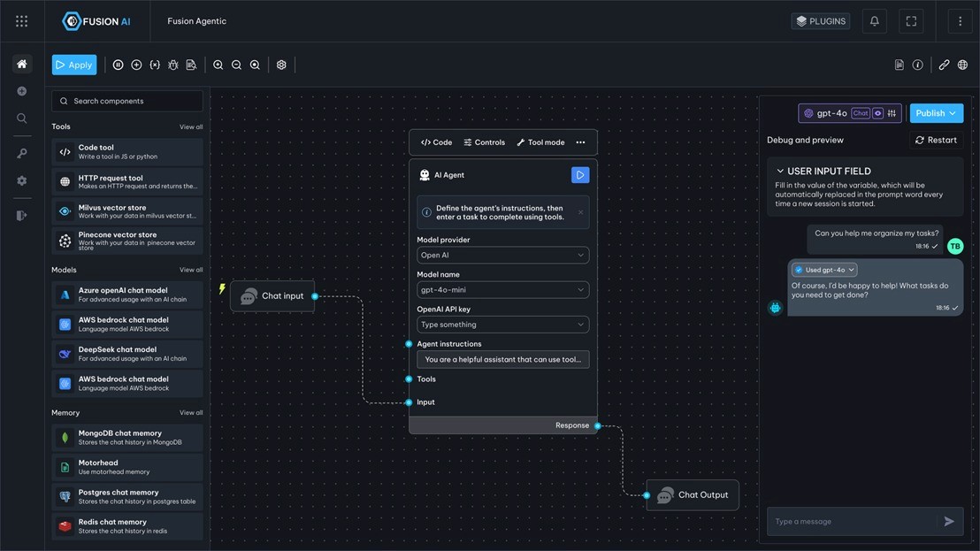980x551 pixels.
Task: Zoom in on the canvas
Action: point(218,65)
